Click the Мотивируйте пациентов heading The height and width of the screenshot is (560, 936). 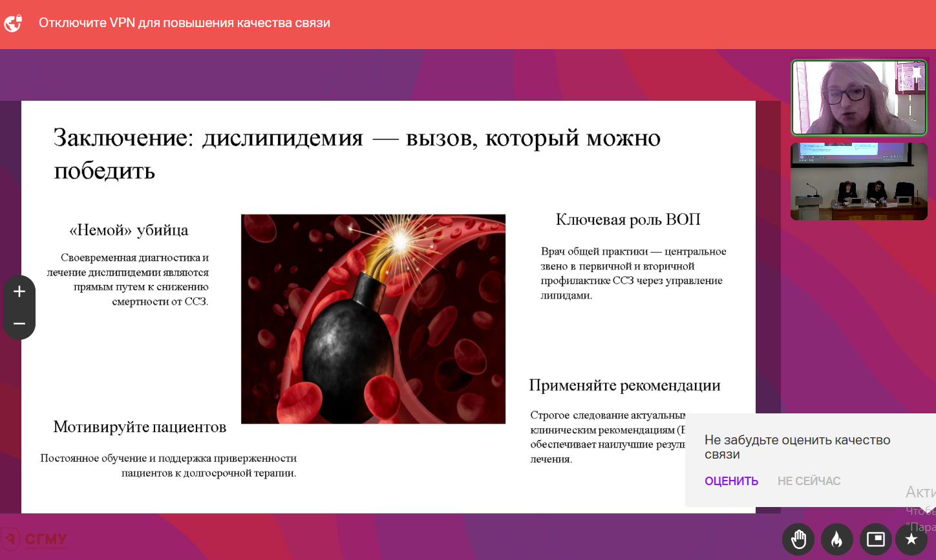point(140,427)
